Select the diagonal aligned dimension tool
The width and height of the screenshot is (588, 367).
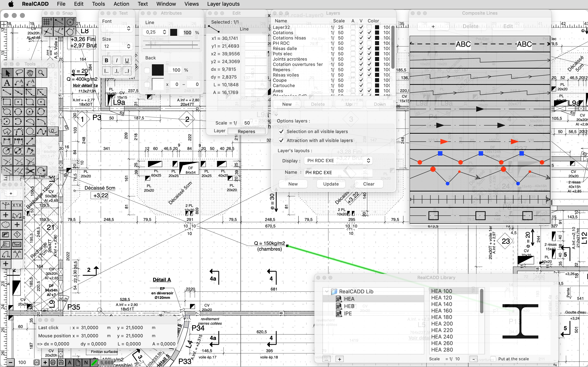pos(30,141)
